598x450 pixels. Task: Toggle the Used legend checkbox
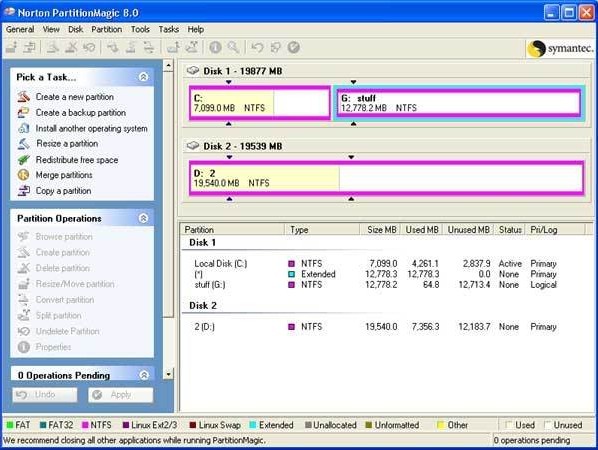508,425
